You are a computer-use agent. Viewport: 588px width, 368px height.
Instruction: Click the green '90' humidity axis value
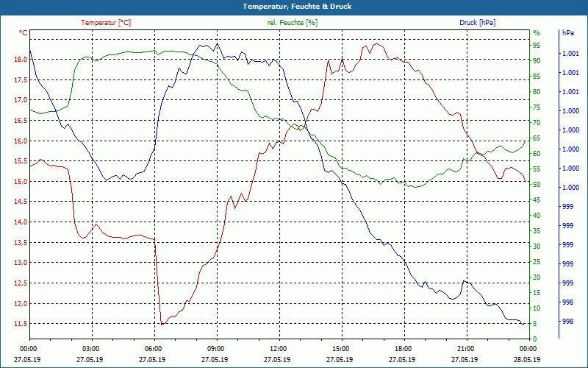point(537,61)
